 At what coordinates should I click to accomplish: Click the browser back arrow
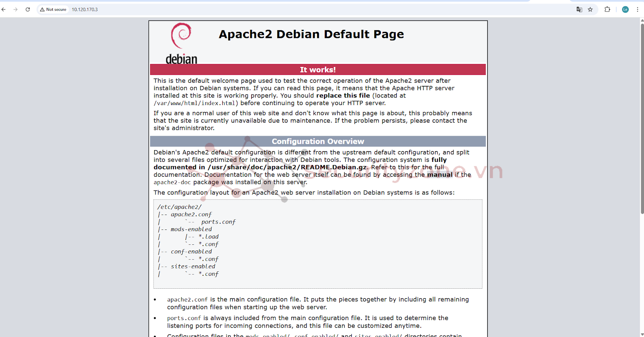[4, 9]
